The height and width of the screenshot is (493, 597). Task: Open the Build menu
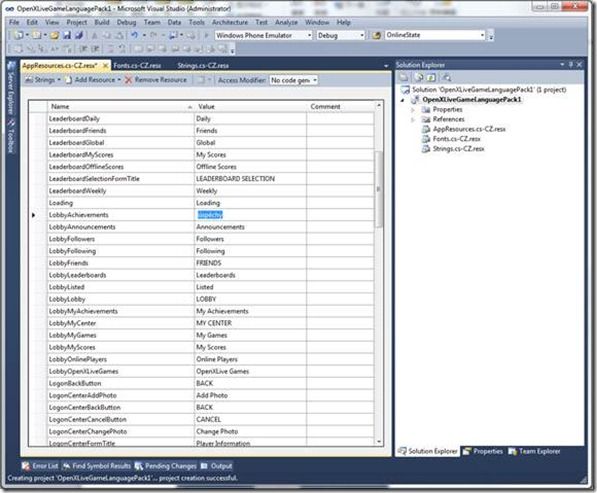(x=102, y=22)
